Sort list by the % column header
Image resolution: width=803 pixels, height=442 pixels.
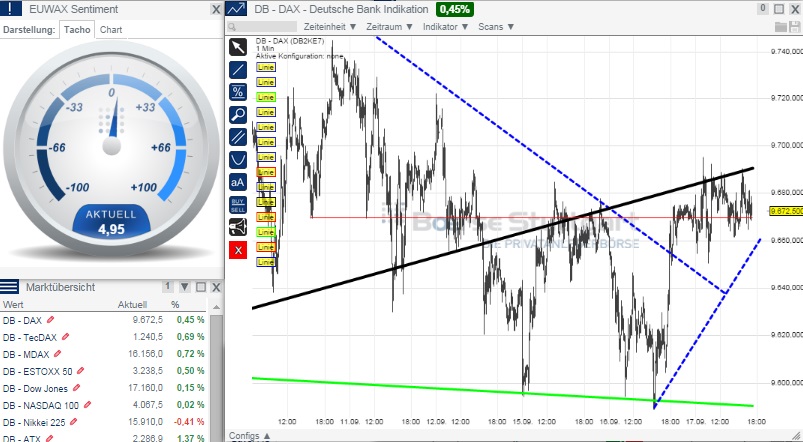click(175, 305)
